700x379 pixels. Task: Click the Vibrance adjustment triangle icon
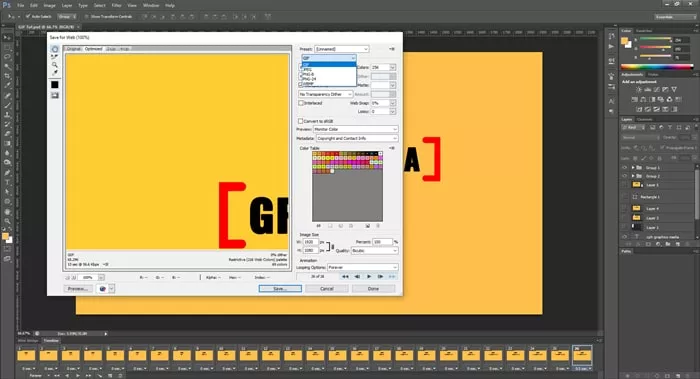(x=674, y=89)
